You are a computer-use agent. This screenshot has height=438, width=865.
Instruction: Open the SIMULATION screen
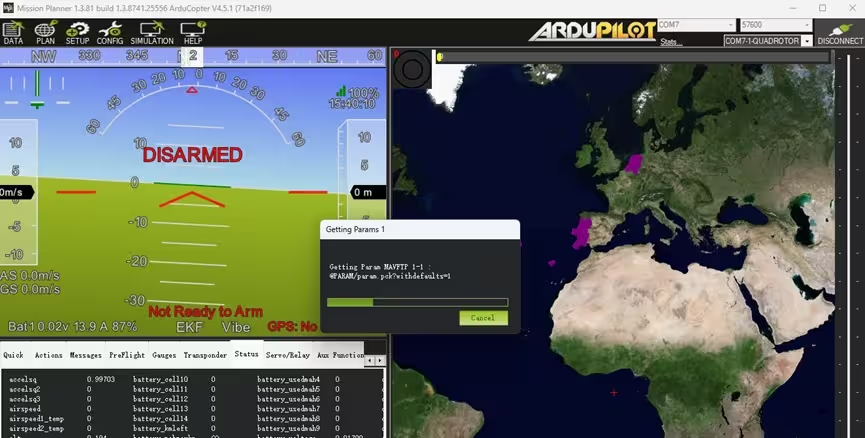tap(152, 33)
